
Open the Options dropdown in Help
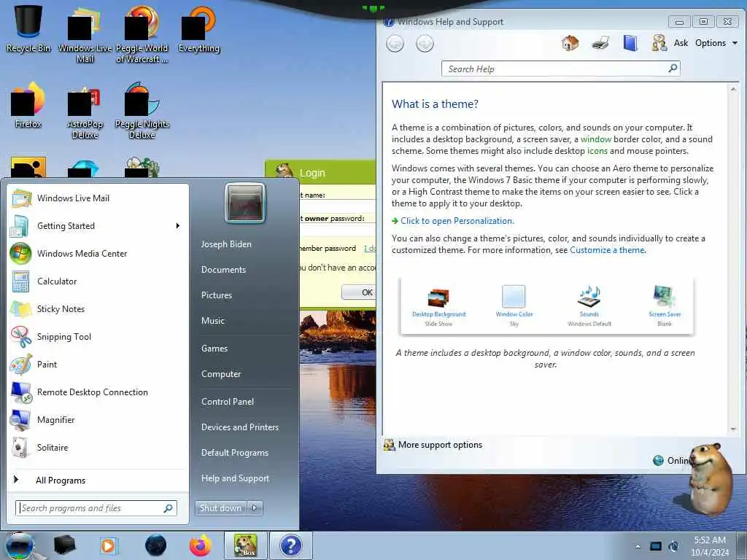716,43
